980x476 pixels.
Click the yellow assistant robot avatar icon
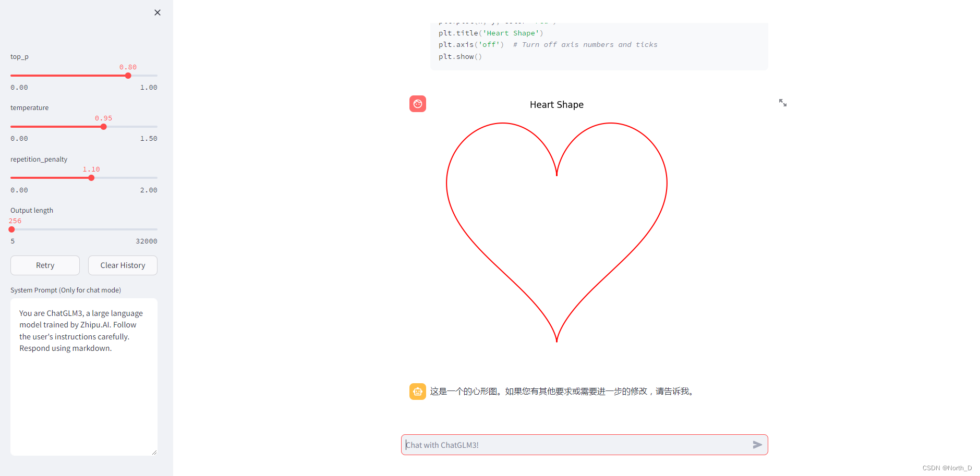tap(418, 392)
